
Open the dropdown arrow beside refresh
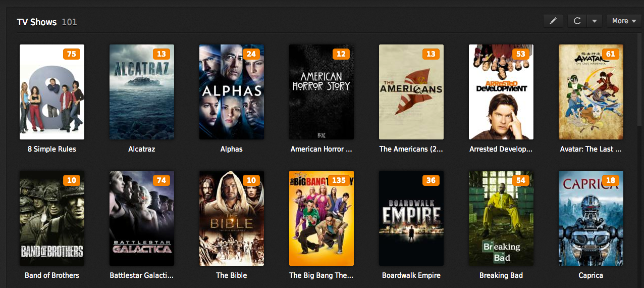click(x=595, y=21)
